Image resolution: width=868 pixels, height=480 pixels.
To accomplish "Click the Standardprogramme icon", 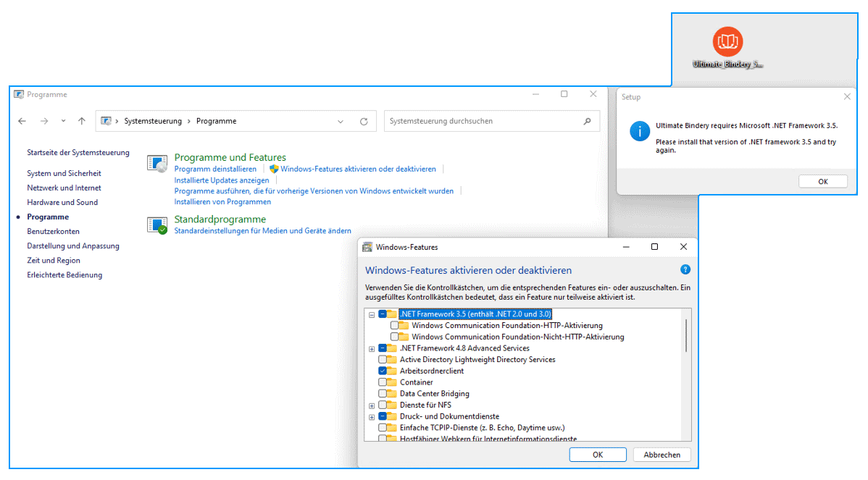I will (157, 225).
